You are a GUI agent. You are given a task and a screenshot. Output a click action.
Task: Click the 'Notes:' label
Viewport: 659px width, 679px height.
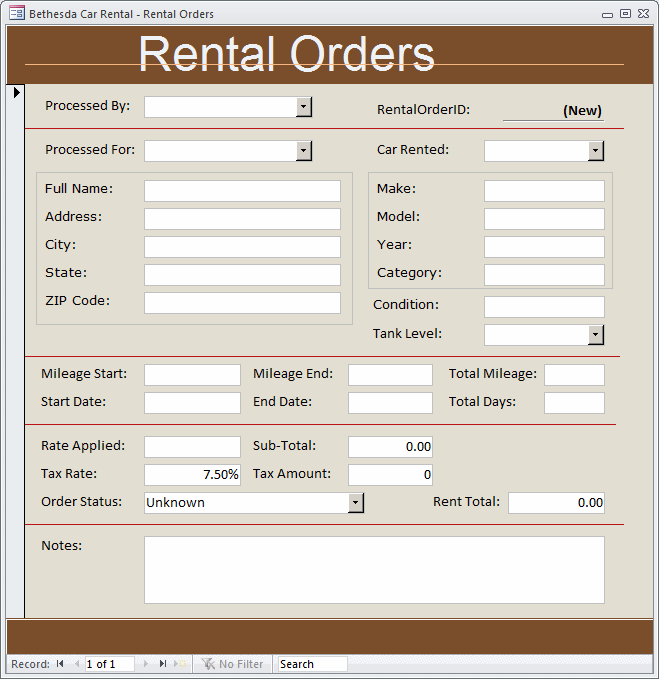coord(61,545)
